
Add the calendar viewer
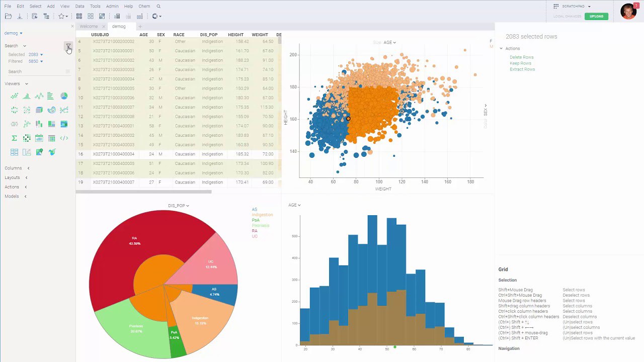coord(39,138)
